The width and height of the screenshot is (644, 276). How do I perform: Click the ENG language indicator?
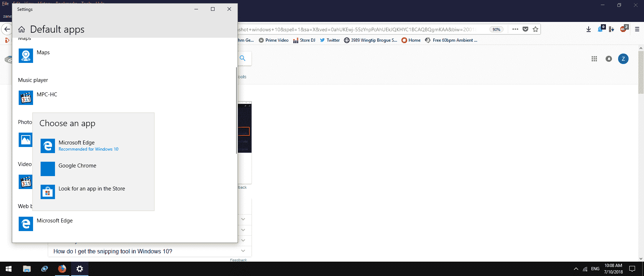click(x=595, y=269)
